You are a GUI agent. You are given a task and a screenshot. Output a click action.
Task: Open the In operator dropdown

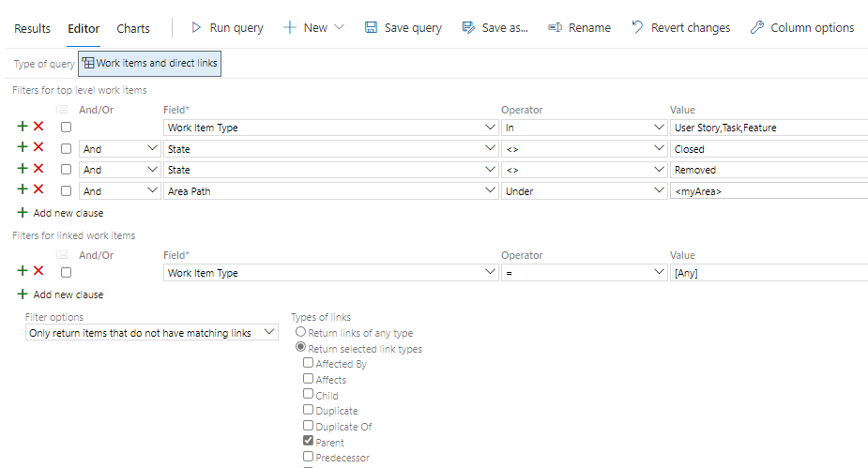[585, 128]
